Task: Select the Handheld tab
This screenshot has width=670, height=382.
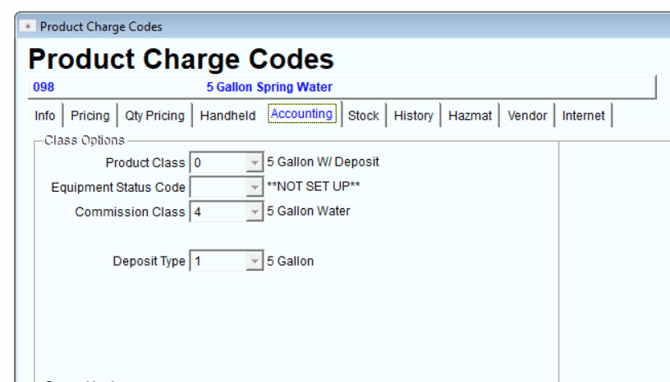Action: point(228,115)
